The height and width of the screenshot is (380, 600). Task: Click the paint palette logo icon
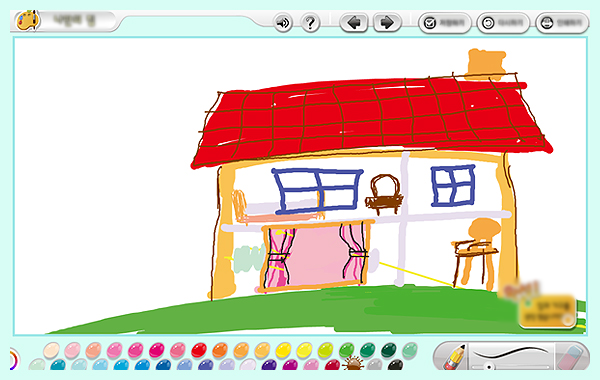(x=27, y=20)
